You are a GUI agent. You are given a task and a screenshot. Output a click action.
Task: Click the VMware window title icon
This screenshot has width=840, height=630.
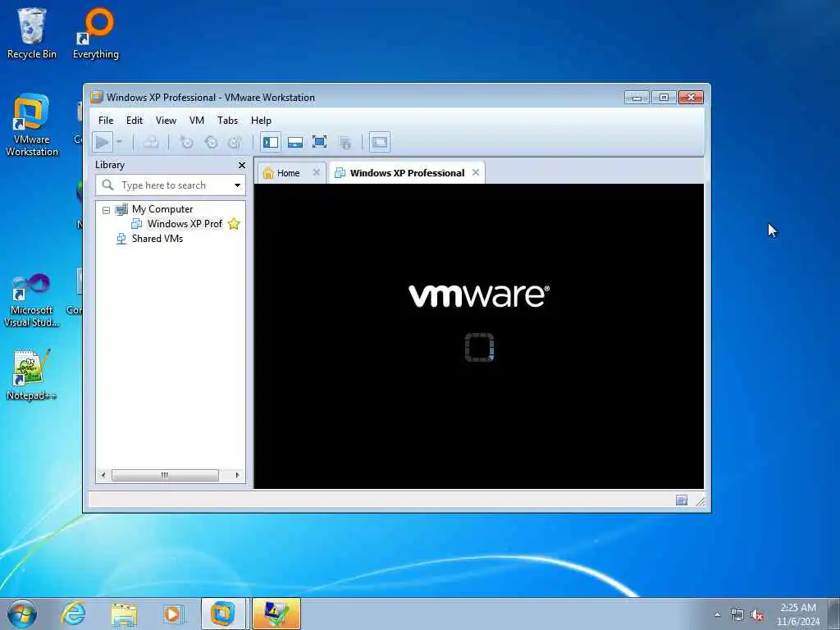coord(97,97)
